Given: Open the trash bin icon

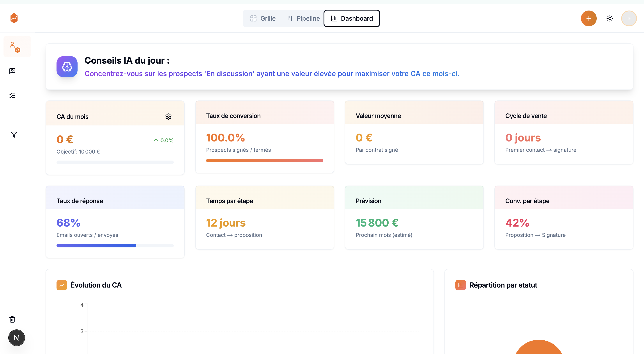Looking at the screenshot, I should click(12, 319).
